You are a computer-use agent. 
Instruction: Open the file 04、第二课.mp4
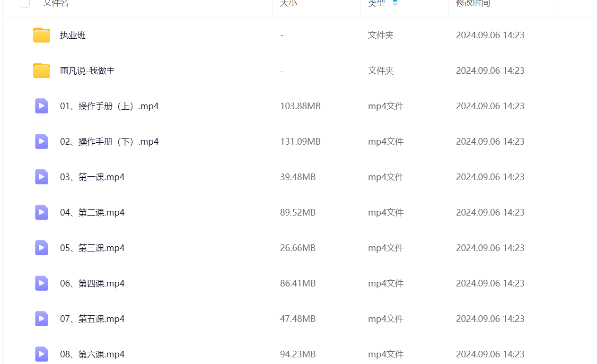coord(92,212)
